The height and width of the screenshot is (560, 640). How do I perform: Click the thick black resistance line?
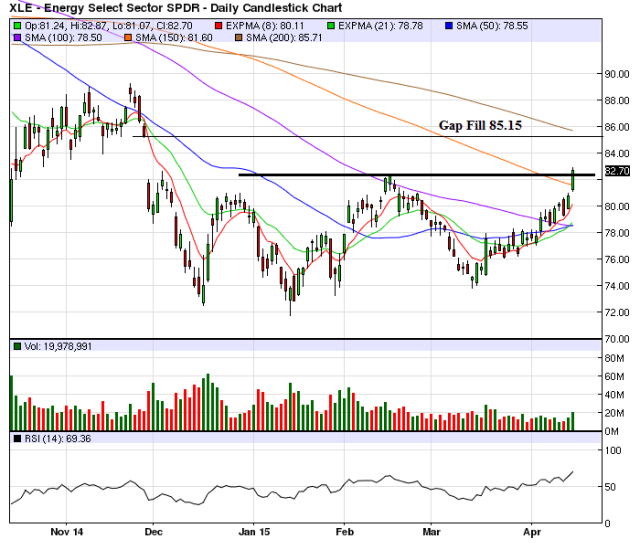click(400, 175)
